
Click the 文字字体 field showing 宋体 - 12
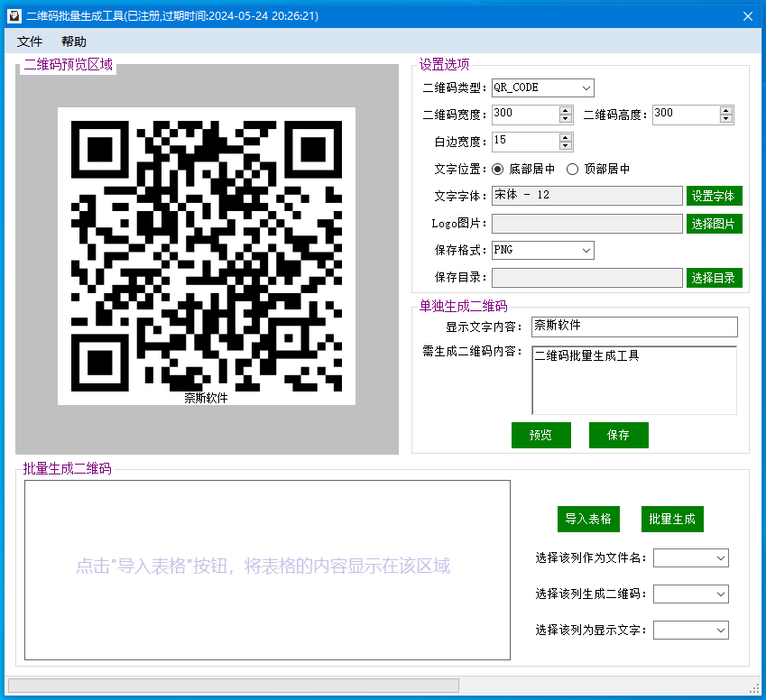586,196
